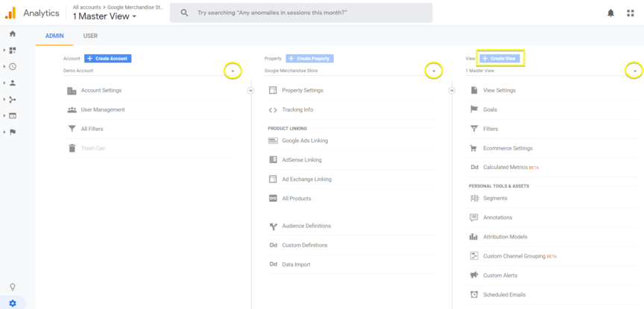Open the Acquisition sidebar icon
This screenshot has width=644, height=309.
(x=13, y=99)
